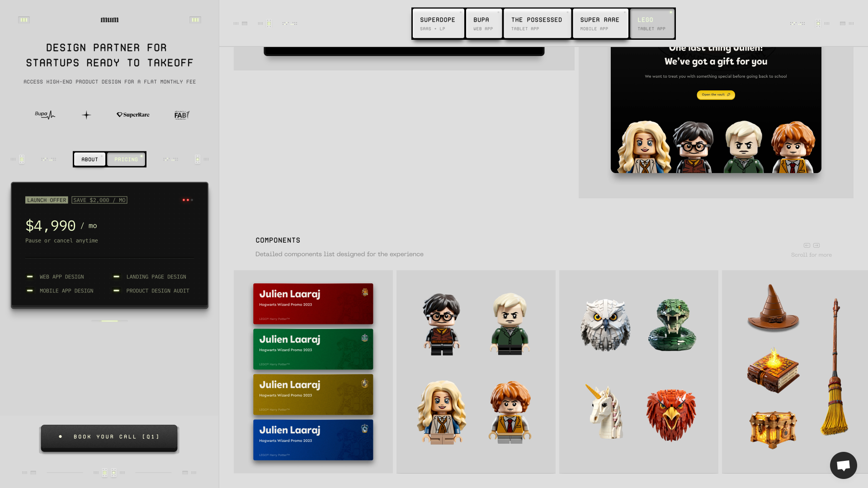Viewport: 868px width, 488px height.
Task: Select the white owl component
Action: coord(605,324)
